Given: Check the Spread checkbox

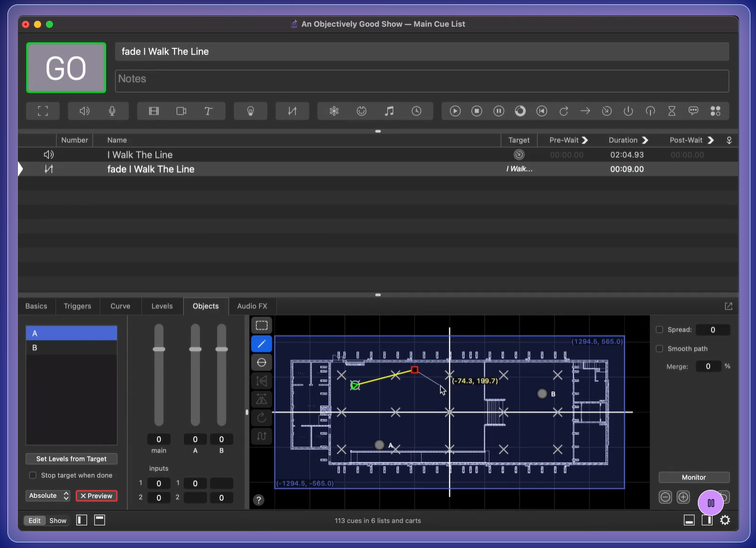Looking at the screenshot, I should coord(659,330).
